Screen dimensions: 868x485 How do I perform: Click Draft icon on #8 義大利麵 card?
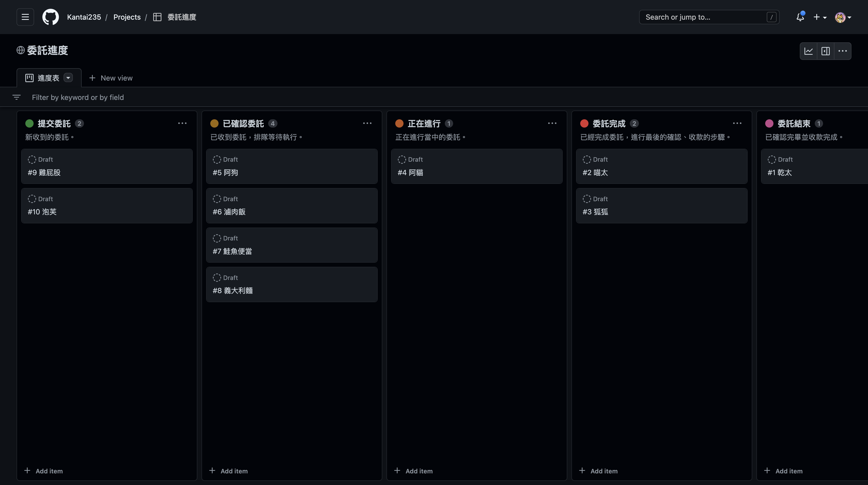217,278
